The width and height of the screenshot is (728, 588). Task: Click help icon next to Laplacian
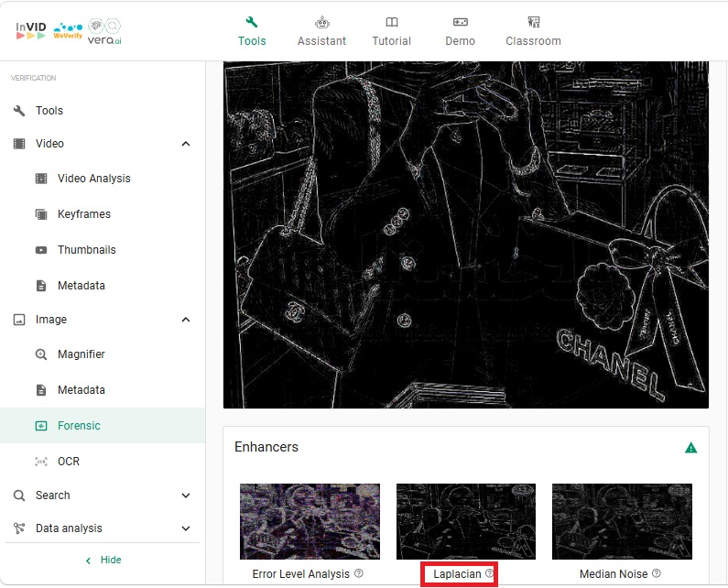click(489, 573)
